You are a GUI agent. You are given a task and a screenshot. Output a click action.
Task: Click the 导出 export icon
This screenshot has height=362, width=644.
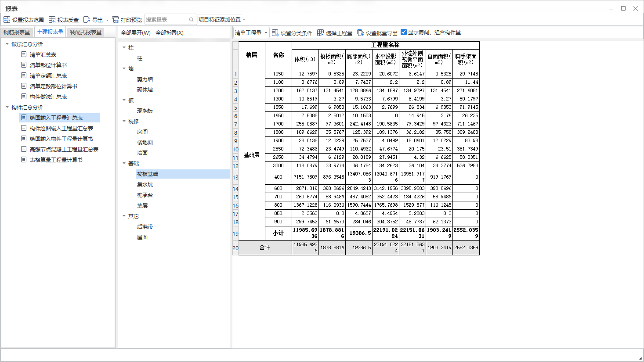pos(87,20)
